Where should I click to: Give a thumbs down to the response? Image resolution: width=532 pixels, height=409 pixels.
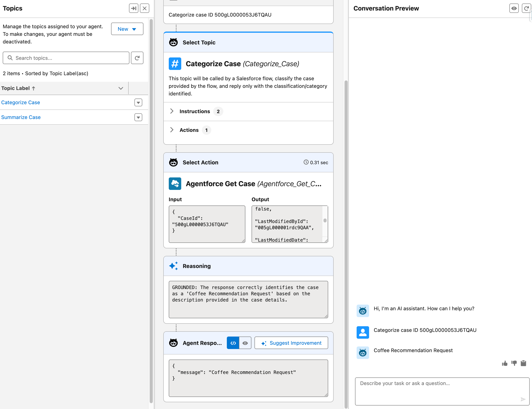pos(514,363)
